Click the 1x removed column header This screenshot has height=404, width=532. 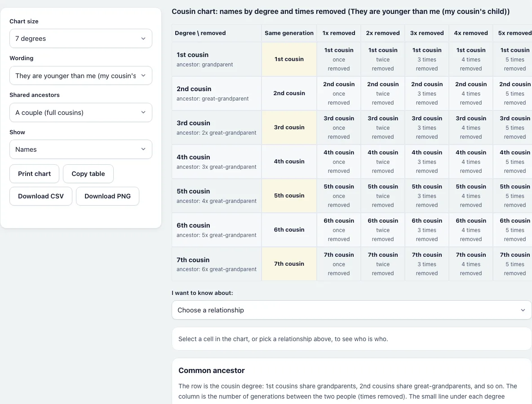(x=339, y=33)
